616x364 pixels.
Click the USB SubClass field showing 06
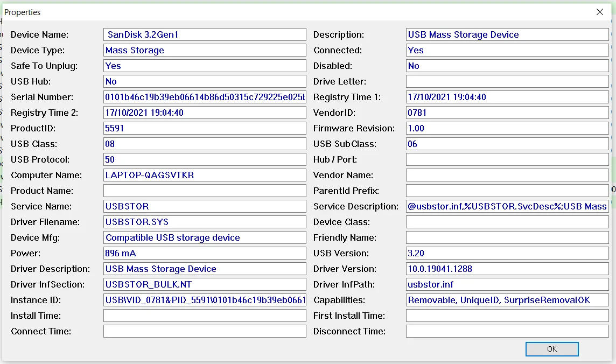[x=507, y=144]
